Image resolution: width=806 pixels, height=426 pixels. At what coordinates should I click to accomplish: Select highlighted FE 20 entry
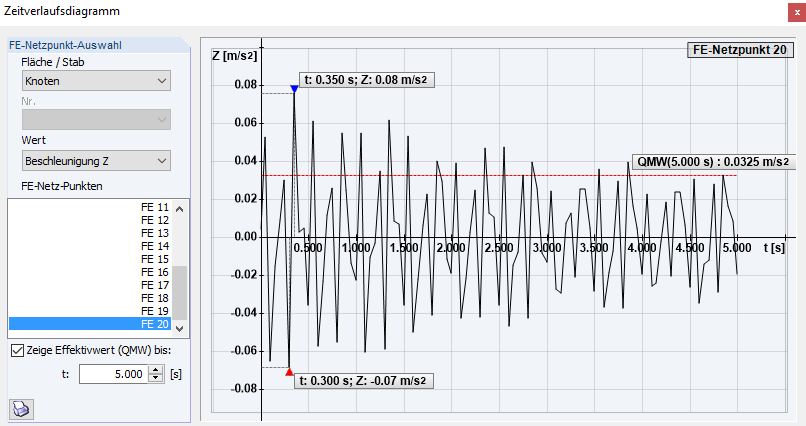pos(89,324)
